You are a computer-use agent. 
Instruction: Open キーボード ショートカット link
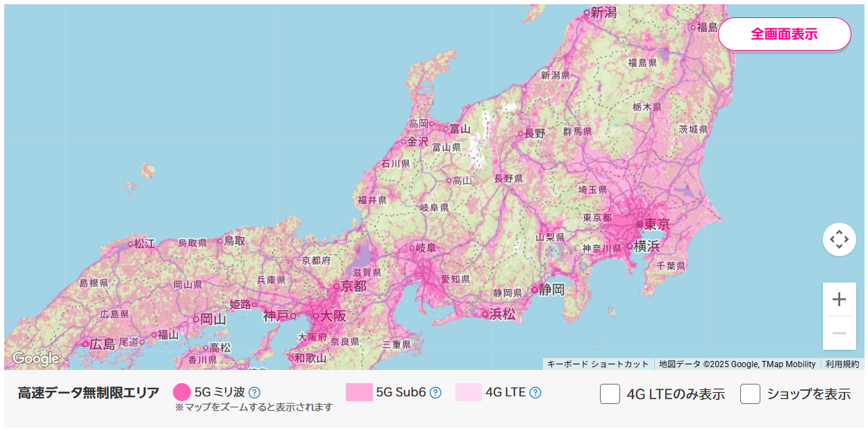(x=597, y=364)
